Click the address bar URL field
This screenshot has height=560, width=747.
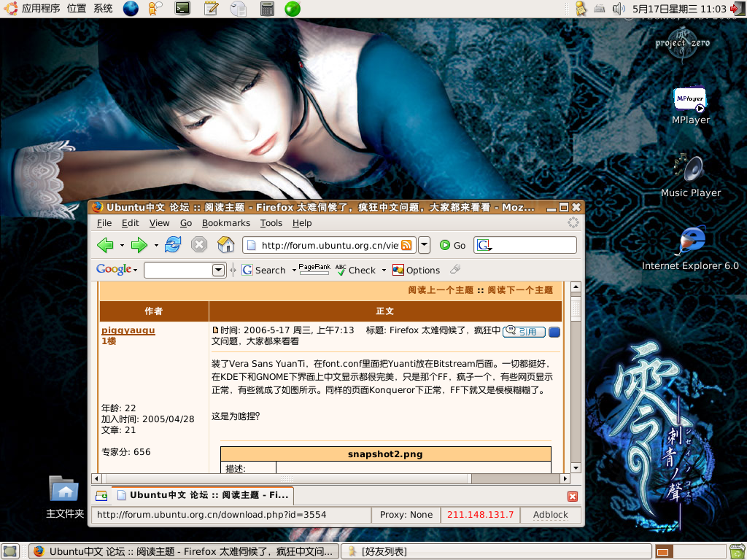(x=330, y=245)
